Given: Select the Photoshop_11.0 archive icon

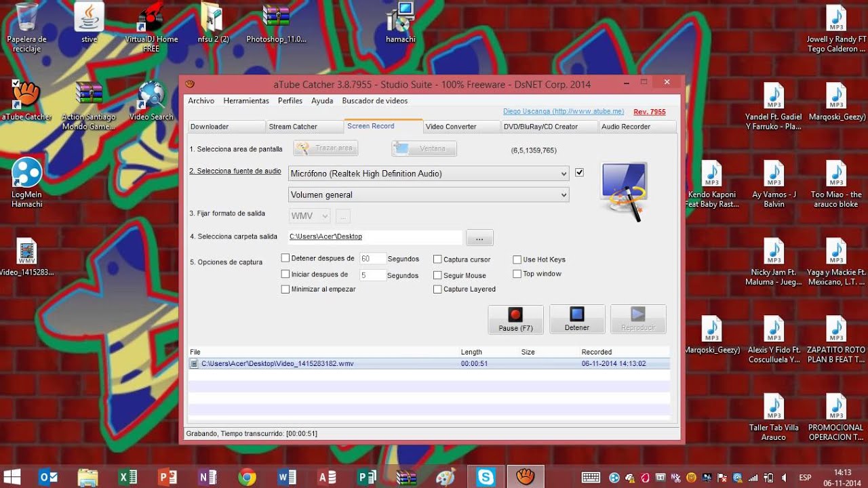Looking at the screenshot, I should pyautogui.click(x=276, y=23).
